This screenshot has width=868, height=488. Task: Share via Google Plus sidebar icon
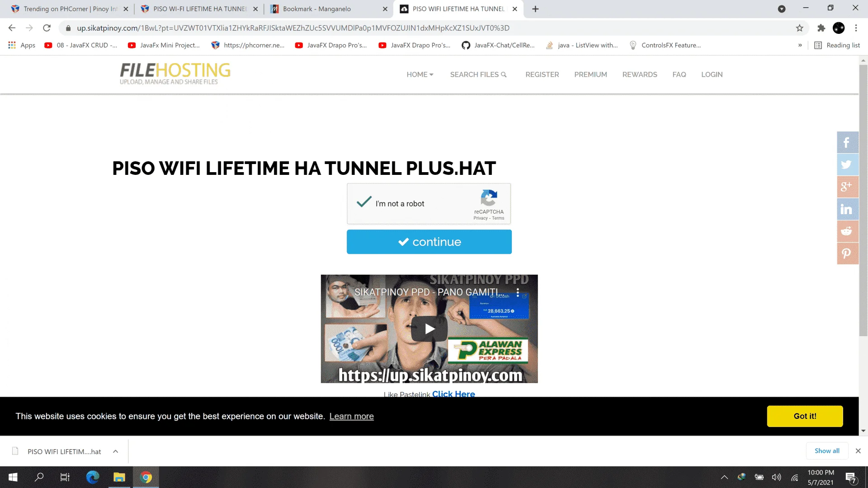tap(848, 187)
